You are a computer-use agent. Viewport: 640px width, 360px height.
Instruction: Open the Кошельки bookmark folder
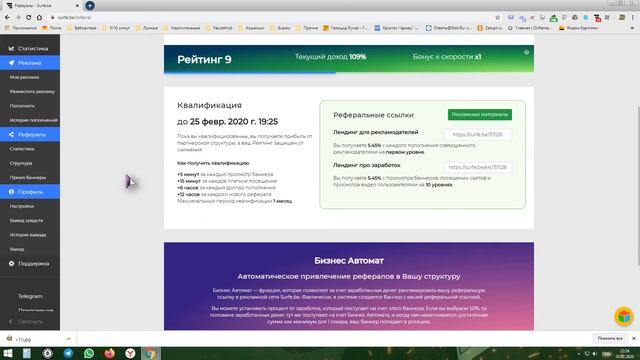point(251,28)
